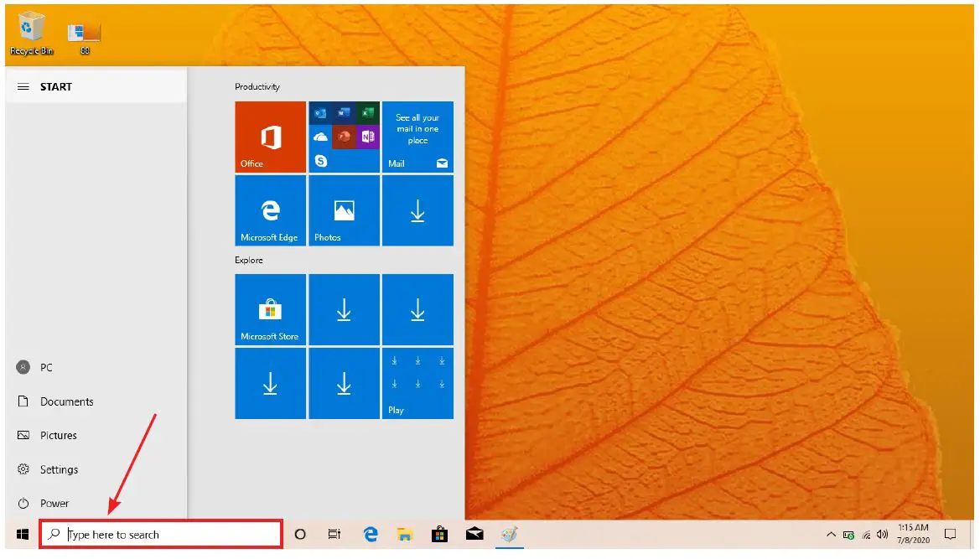Click the hamburger menu beside START
This screenshot has height=559, width=980.
pos(23,87)
